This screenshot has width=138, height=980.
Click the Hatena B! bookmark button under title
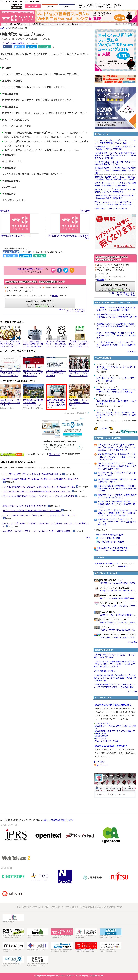pyautogui.click(x=32, y=47)
